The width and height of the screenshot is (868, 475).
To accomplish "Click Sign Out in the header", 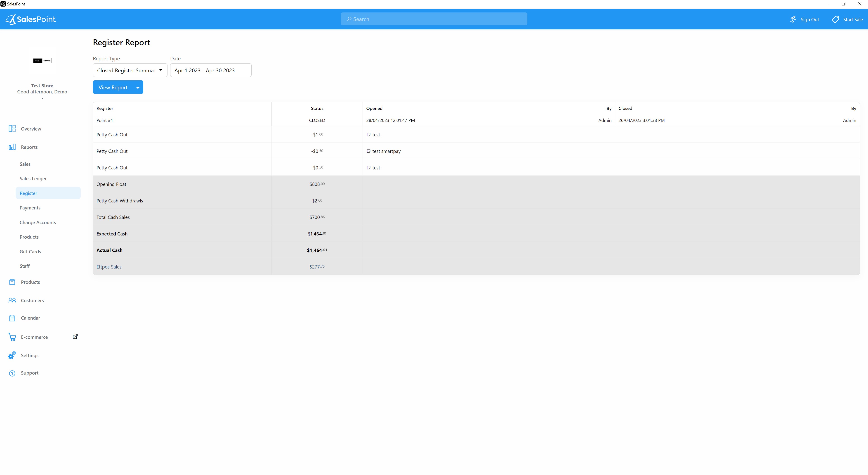I will click(804, 19).
